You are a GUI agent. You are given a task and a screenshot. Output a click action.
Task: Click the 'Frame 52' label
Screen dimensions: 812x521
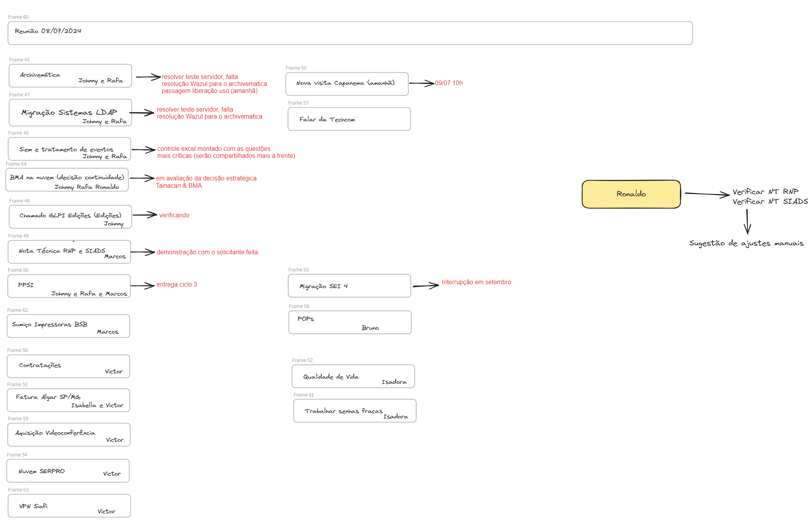[x=302, y=360]
